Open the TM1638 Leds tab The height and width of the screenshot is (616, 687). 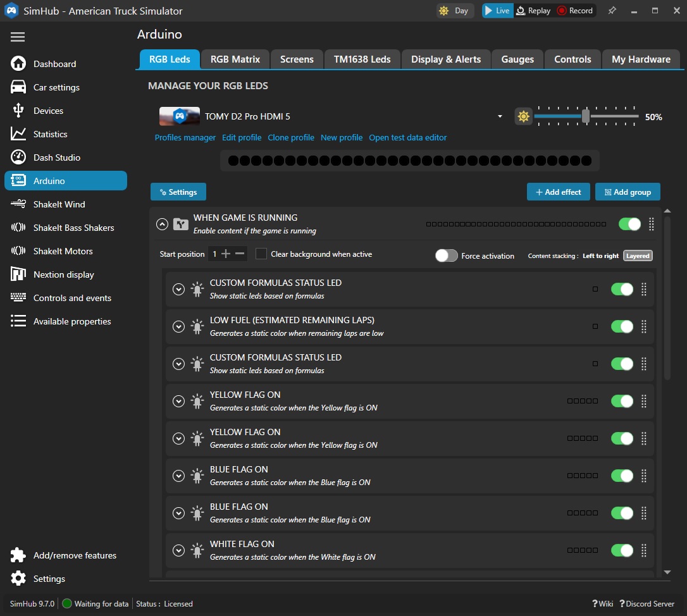pyautogui.click(x=362, y=59)
